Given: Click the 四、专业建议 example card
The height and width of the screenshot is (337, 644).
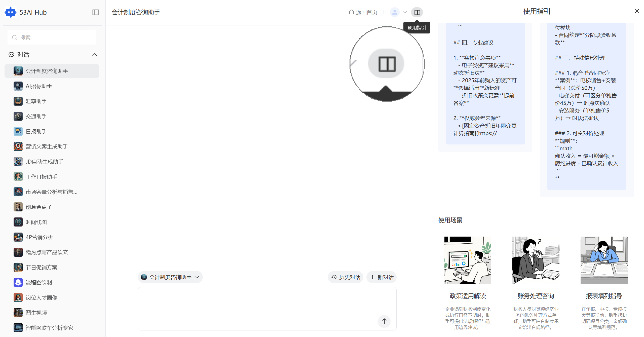Looking at the screenshot, I should pos(485,84).
